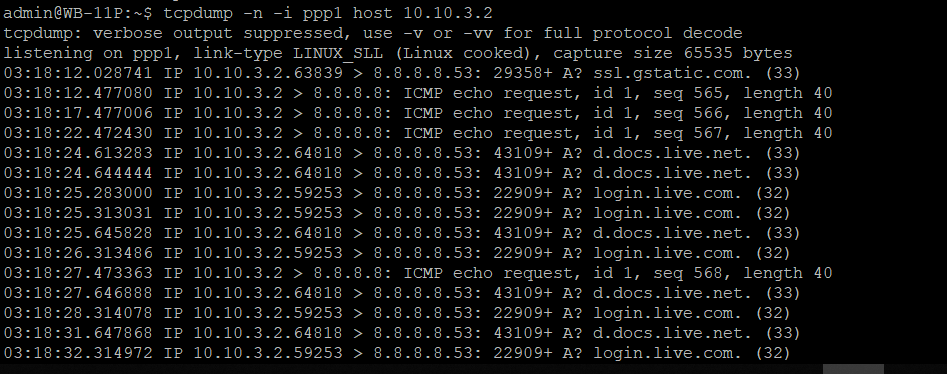The height and width of the screenshot is (374, 947).
Task: Click the ICMP echo request seq 566 line
Action: click(418, 113)
